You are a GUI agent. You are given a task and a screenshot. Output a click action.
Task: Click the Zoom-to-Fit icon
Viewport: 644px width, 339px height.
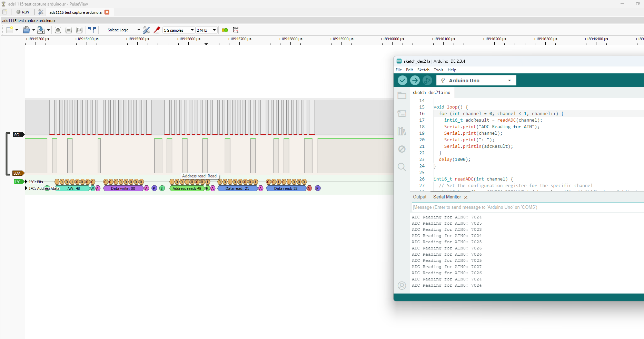coord(79,30)
